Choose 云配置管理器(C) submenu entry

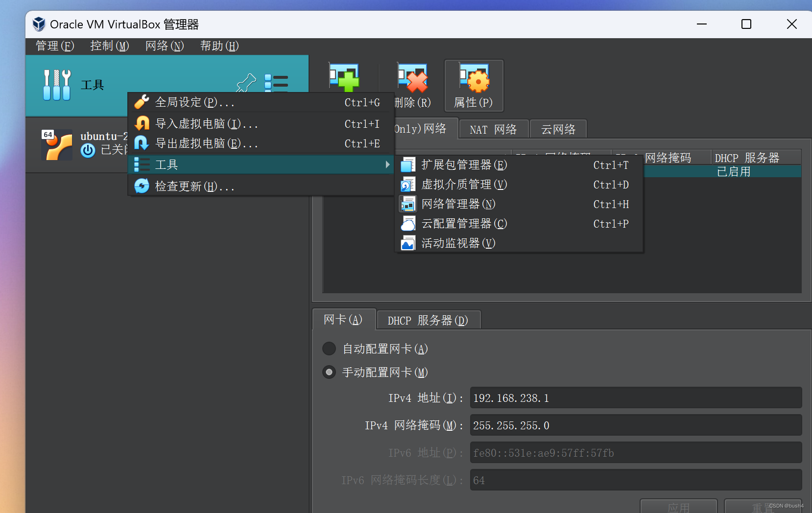click(x=519, y=224)
